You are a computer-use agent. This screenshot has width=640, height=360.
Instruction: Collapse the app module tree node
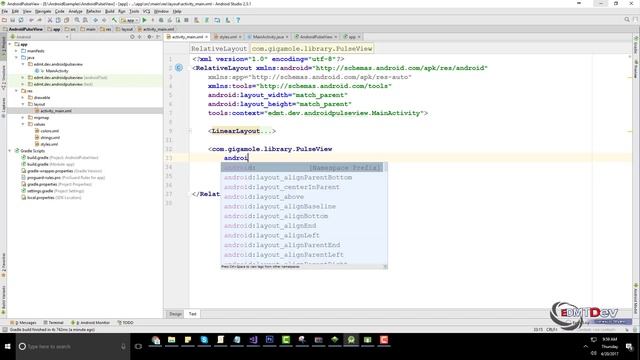click(x=10, y=44)
